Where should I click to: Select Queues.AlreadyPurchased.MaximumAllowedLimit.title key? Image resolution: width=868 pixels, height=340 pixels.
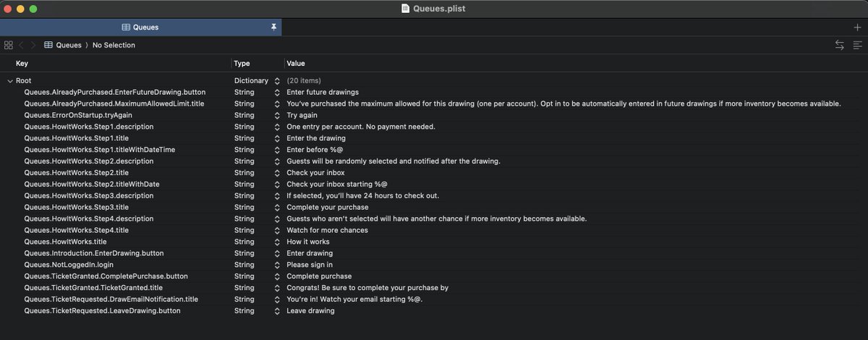114,103
